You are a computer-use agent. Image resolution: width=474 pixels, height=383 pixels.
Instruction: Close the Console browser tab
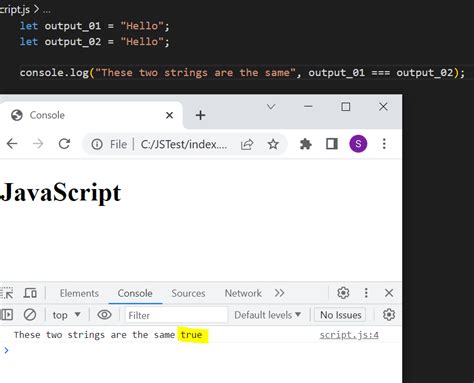[169, 115]
